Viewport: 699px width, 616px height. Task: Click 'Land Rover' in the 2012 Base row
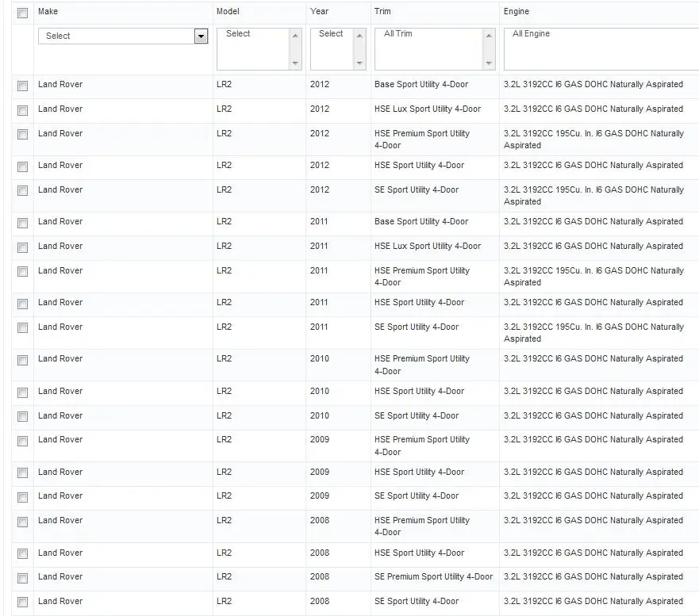click(x=60, y=84)
